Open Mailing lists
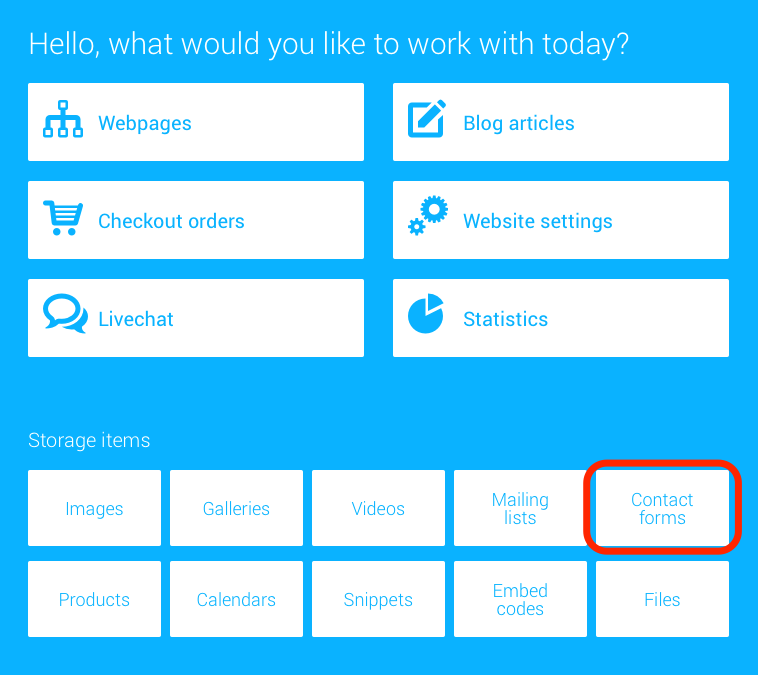Image resolution: width=758 pixels, height=675 pixels. (520, 508)
